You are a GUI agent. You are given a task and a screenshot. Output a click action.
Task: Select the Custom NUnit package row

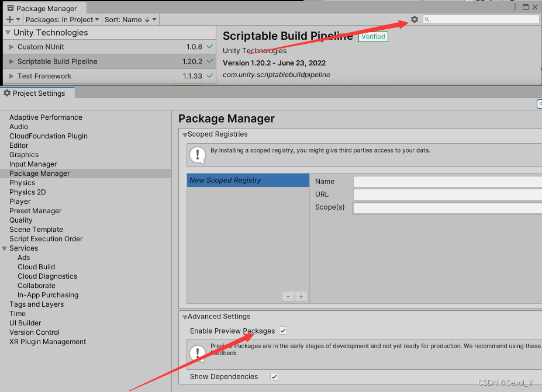tap(109, 47)
